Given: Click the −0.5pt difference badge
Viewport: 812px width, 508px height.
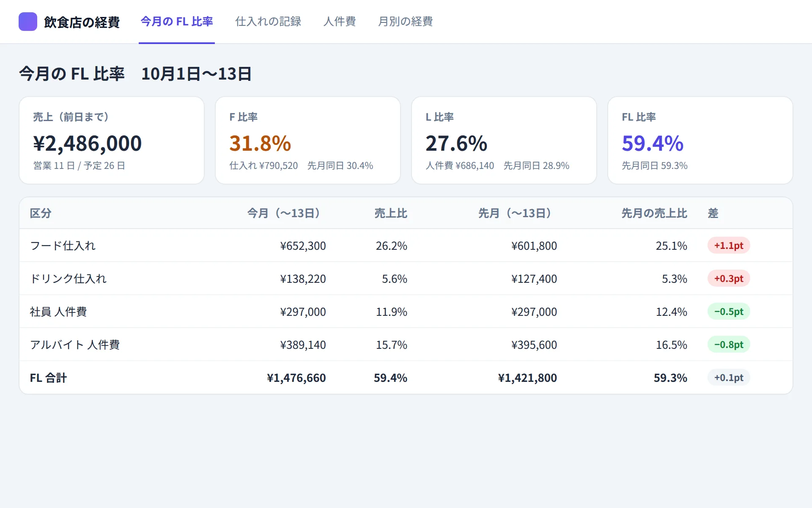Looking at the screenshot, I should pyautogui.click(x=729, y=312).
